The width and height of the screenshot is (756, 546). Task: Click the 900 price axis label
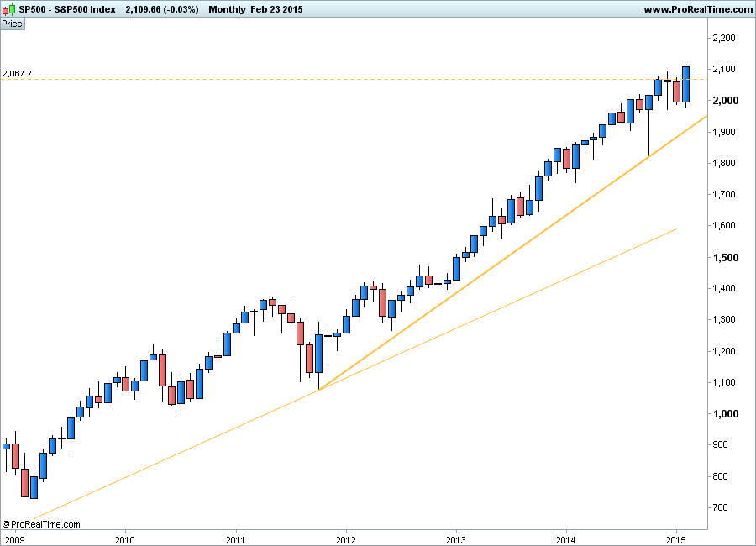721,444
